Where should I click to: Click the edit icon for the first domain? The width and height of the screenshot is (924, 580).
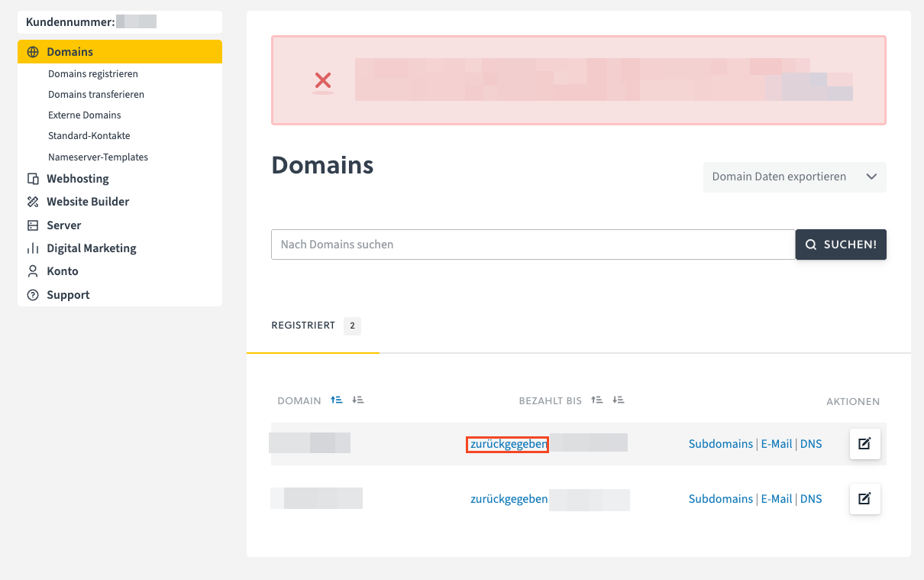coord(864,444)
